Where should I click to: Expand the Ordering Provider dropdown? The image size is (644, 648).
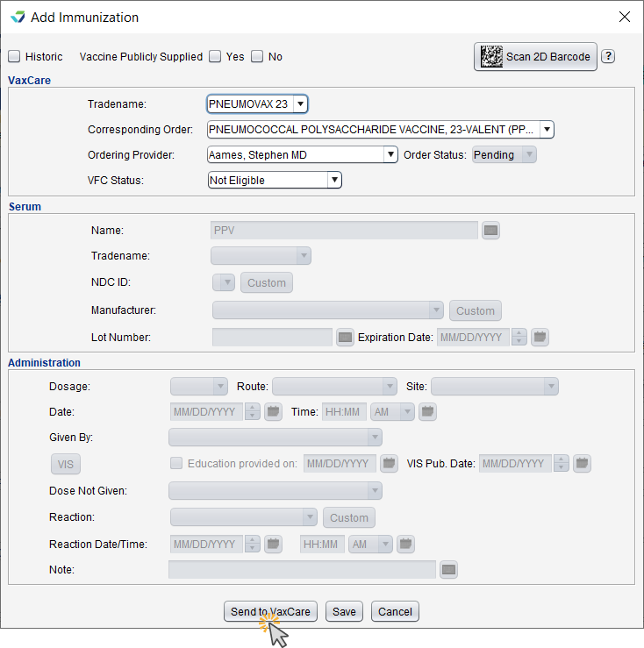[x=390, y=154]
